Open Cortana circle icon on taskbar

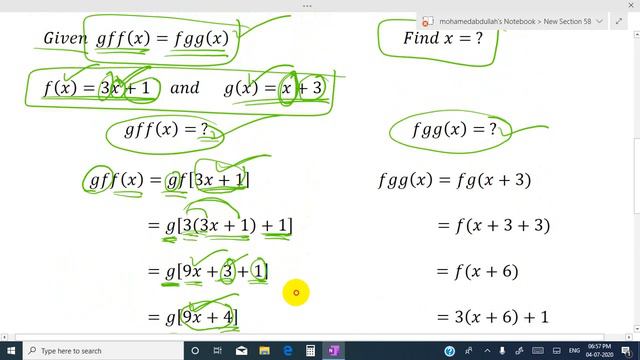[195, 351]
